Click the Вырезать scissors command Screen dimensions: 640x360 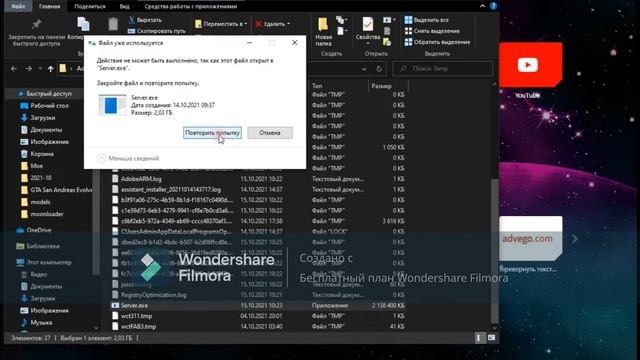[145, 20]
